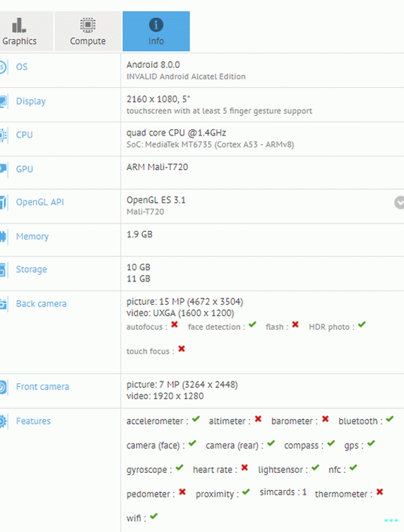Viewport: 404px width, 532px height.
Task: Click the check mark next to bluetooth
Action: point(390,419)
